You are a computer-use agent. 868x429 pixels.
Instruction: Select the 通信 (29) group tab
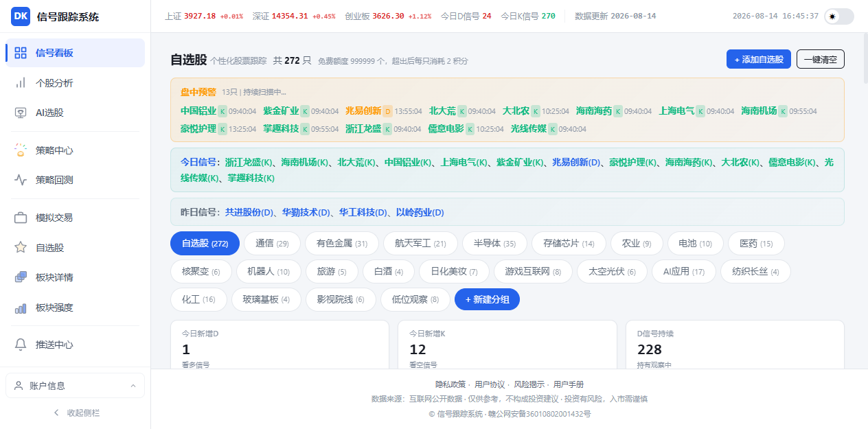[273, 243]
